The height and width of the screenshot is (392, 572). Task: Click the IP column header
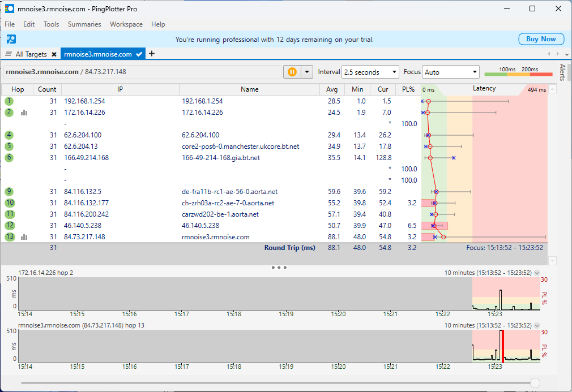click(x=120, y=89)
